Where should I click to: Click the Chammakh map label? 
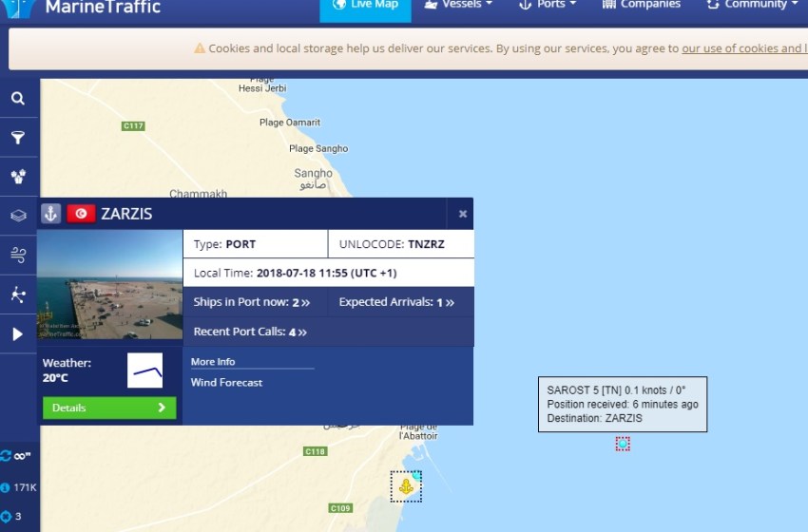point(199,194)
